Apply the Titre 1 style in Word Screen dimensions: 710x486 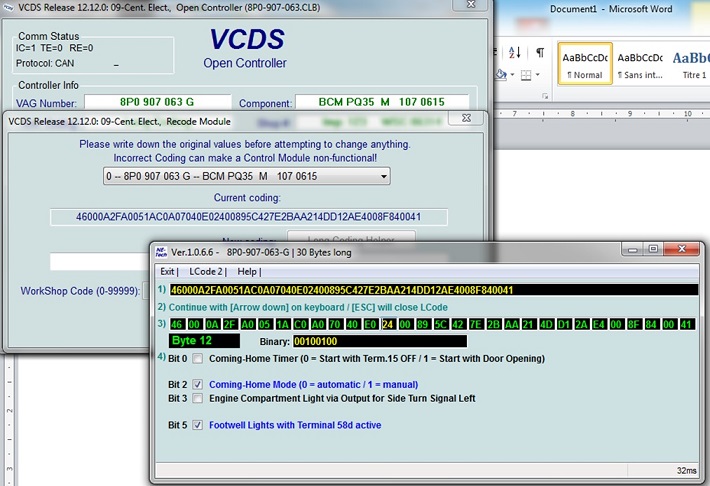click(690, 64)
